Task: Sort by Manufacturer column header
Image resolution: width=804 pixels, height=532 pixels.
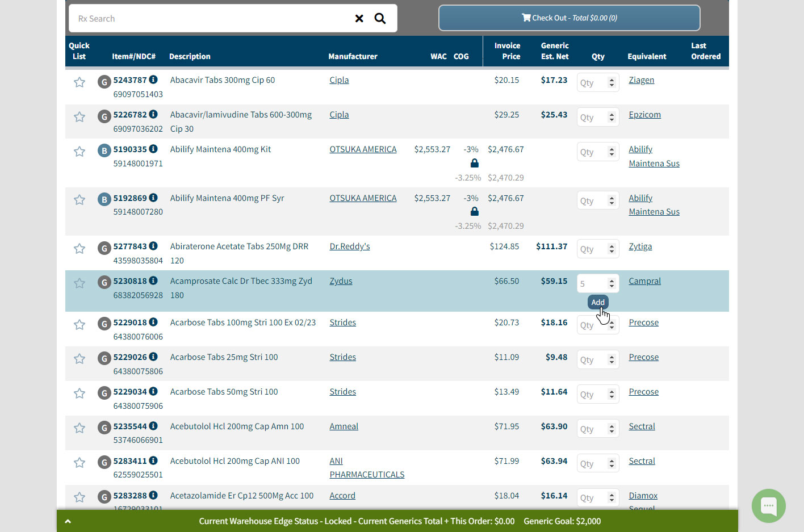Action: coord(353,56)
